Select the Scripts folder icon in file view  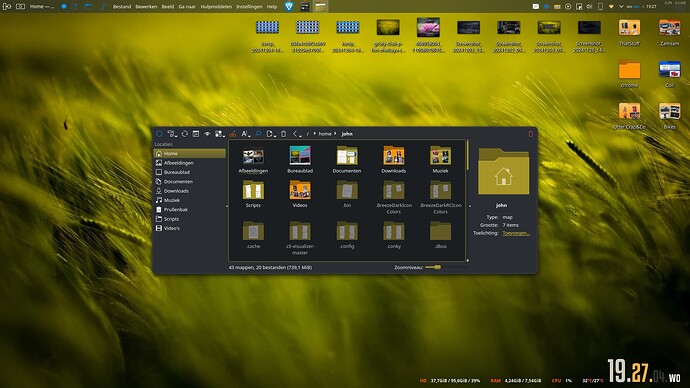(x=253, y=190)
